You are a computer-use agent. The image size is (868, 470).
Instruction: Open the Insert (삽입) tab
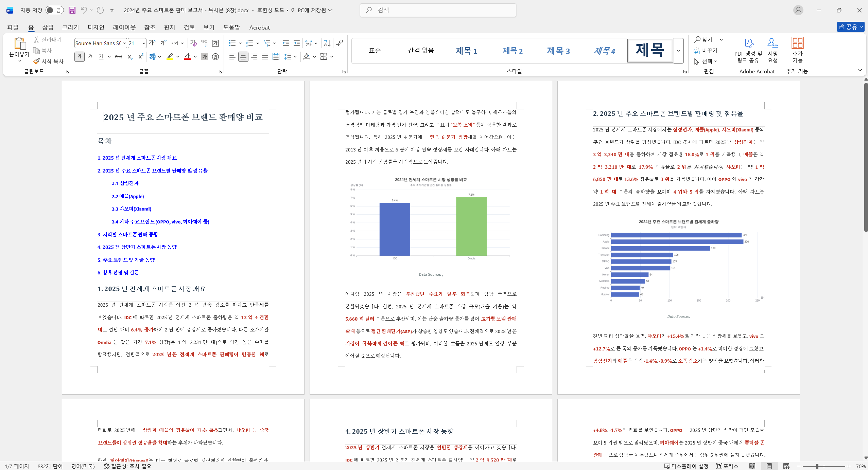pos(48,27)
